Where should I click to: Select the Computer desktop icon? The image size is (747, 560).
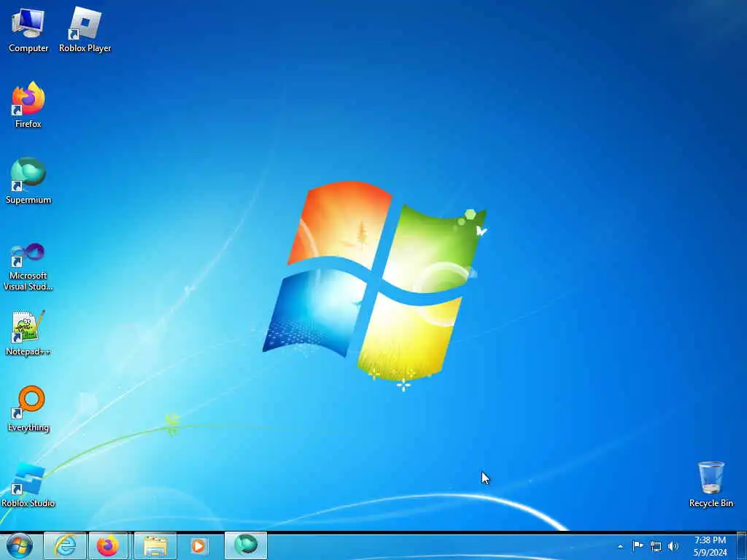coord(28,30)
